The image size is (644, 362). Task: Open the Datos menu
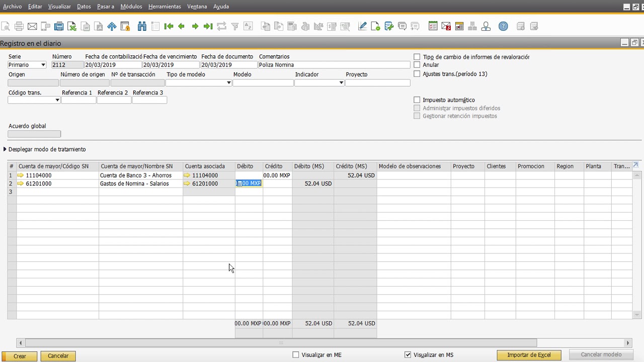84,7
